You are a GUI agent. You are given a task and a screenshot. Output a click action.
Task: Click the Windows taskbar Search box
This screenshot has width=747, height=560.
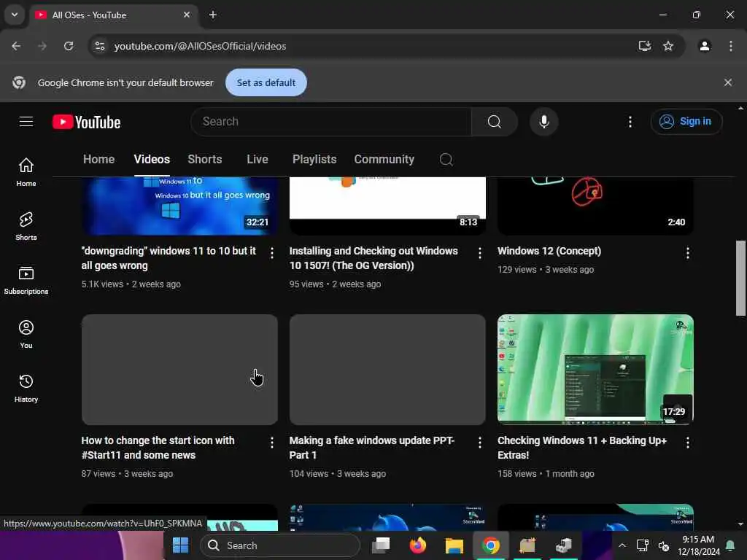click(x=280, y=545)
